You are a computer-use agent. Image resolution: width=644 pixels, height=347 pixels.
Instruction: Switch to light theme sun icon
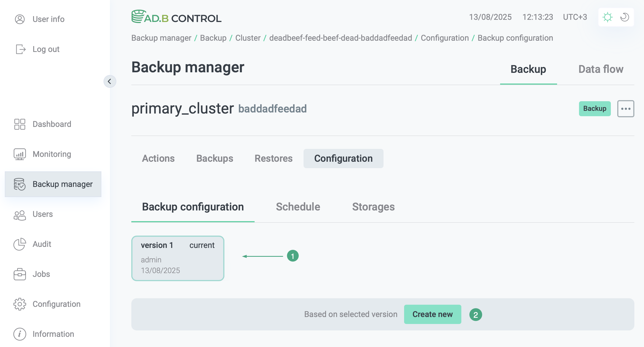click(x=607, y=17)
